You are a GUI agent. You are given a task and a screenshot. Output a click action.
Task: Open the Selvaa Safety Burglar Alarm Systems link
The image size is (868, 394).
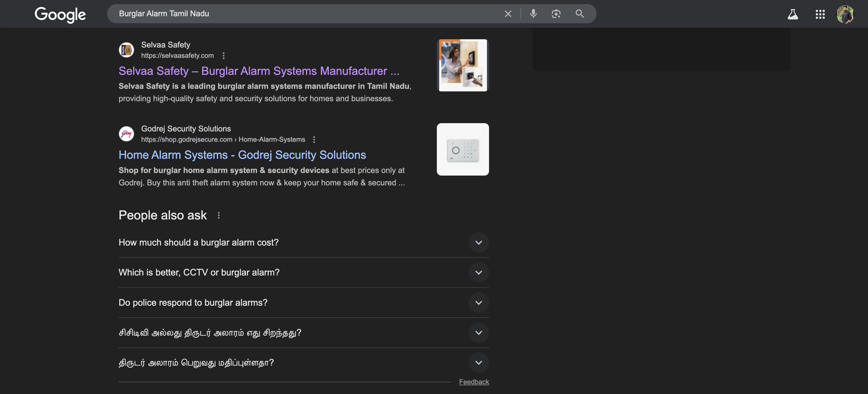pyautogui.click(x=259, y=71)
